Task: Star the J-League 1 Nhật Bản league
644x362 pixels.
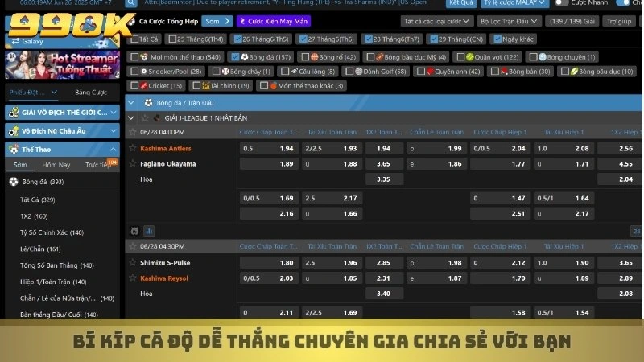Action: pyautogui.click(x=145, y=117)
